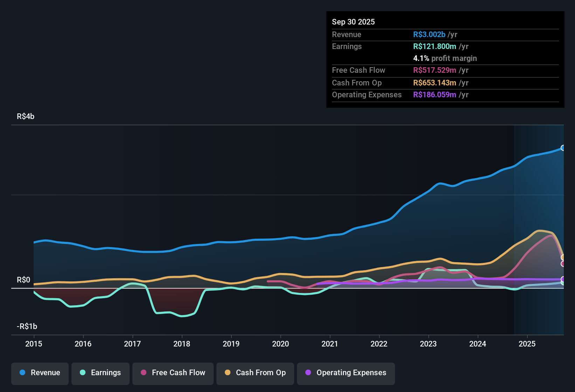Select the Earnings endpoint marker near zero line
Viewport: 575px width, 392px height.
tap(562, 283)
